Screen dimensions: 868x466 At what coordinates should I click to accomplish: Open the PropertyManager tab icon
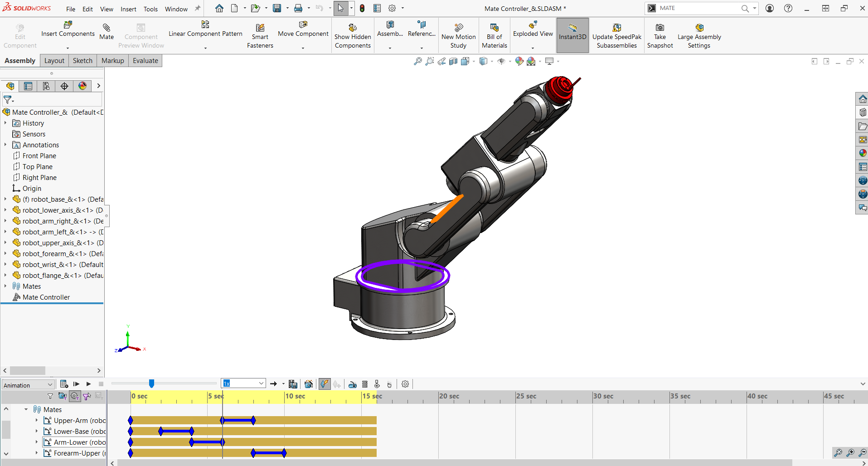click(x=28, y=86)
